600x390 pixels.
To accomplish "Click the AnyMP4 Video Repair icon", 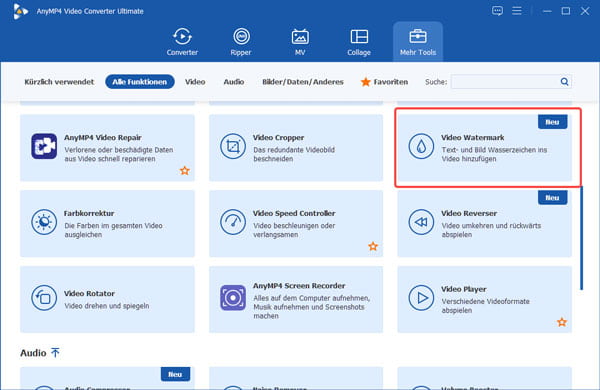I will tap(44, 146).
